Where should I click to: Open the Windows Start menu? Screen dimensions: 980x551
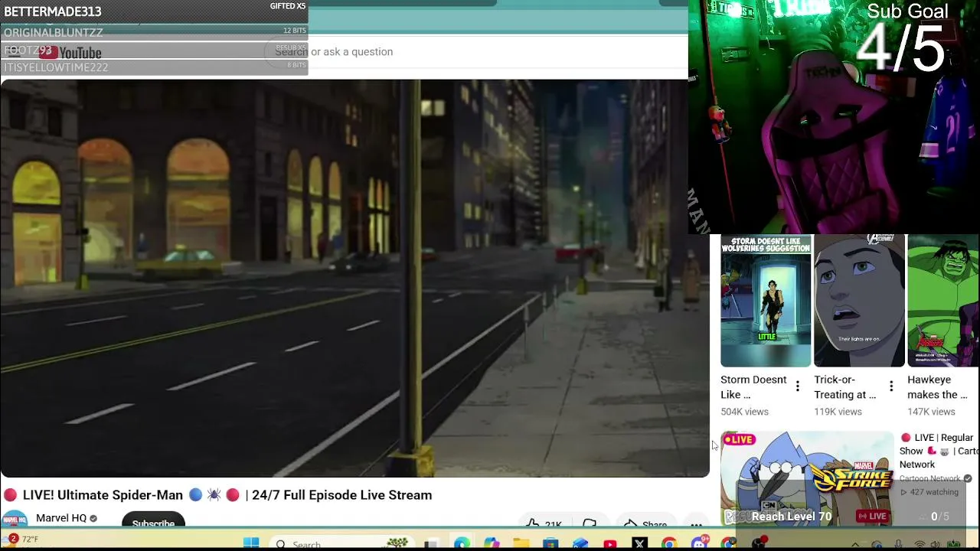click(251, 543)
